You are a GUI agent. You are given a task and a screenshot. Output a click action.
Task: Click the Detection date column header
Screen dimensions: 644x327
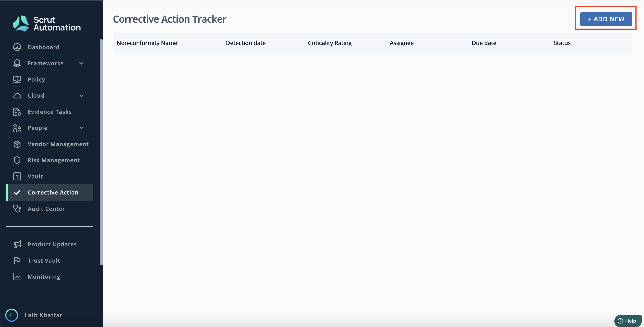[x=245, y=43]
